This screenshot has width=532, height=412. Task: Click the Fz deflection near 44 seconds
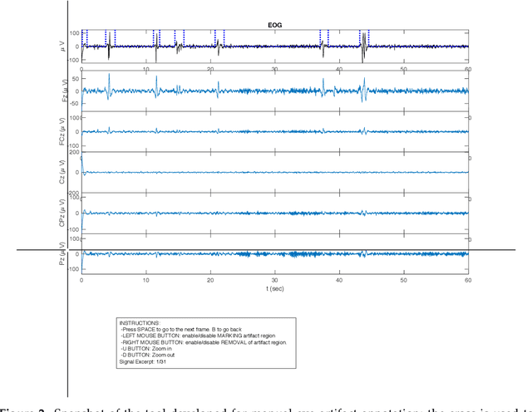[x=364, y=87]
